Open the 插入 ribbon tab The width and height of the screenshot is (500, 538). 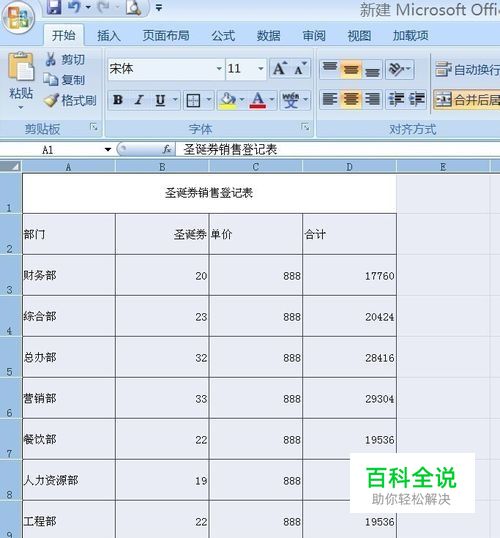tap(109, 36)
